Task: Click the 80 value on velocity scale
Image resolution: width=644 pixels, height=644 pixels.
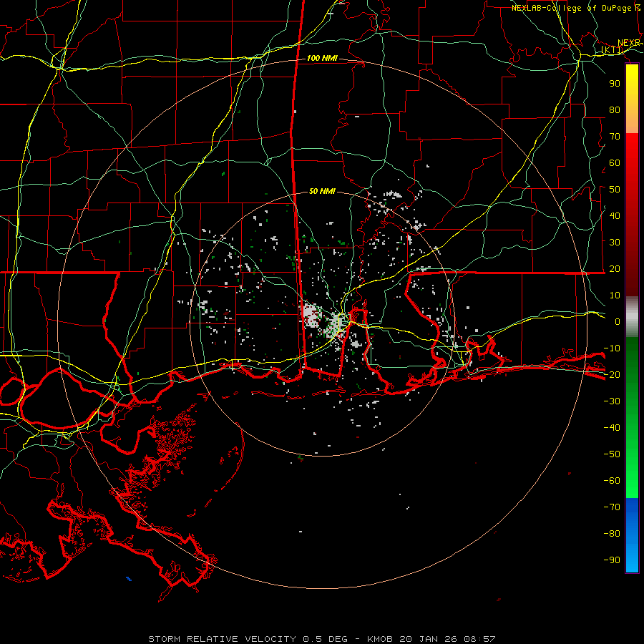Action: click(615, 109)
